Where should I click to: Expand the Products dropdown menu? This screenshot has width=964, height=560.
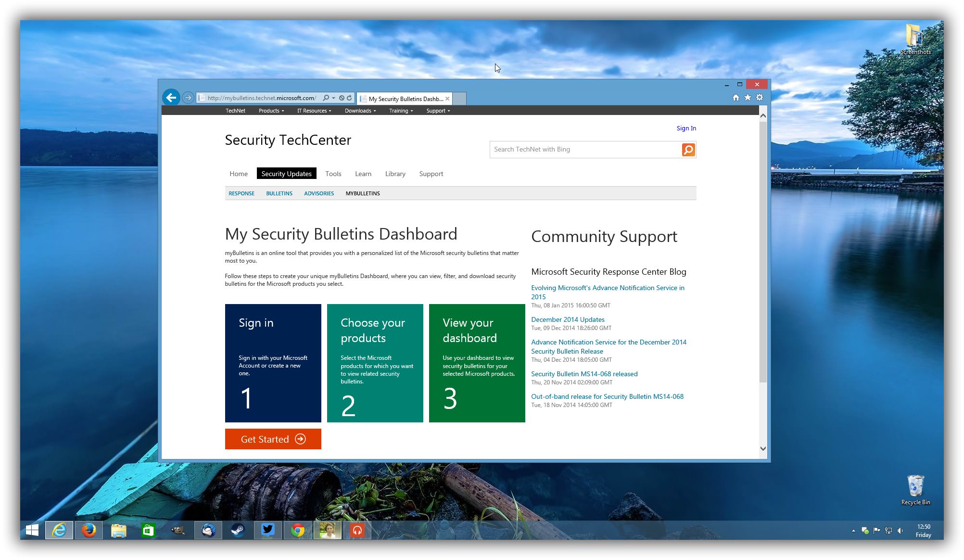click(271, 111)
